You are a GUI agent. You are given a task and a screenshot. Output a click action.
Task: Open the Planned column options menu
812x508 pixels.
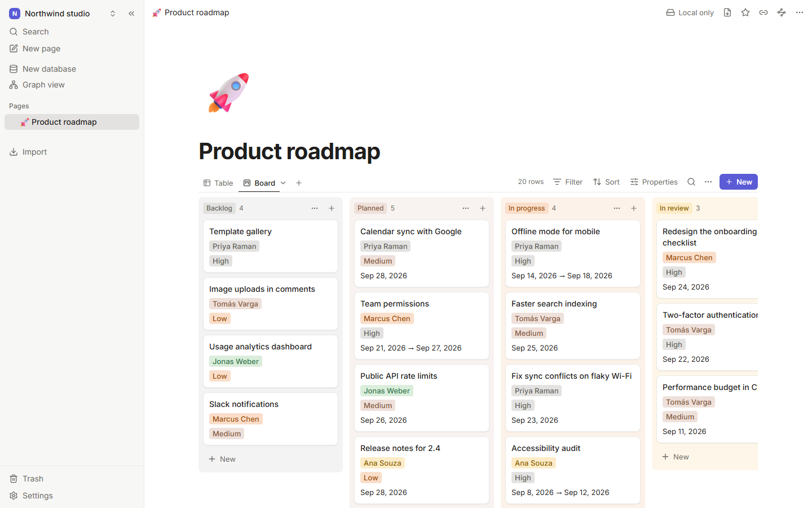(x=466, y=208)
